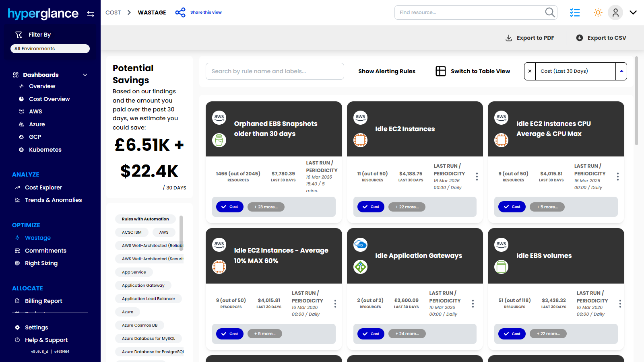Filter by Application Gateway label
Screen dimensions: 644x362
[x=143, y=286]
